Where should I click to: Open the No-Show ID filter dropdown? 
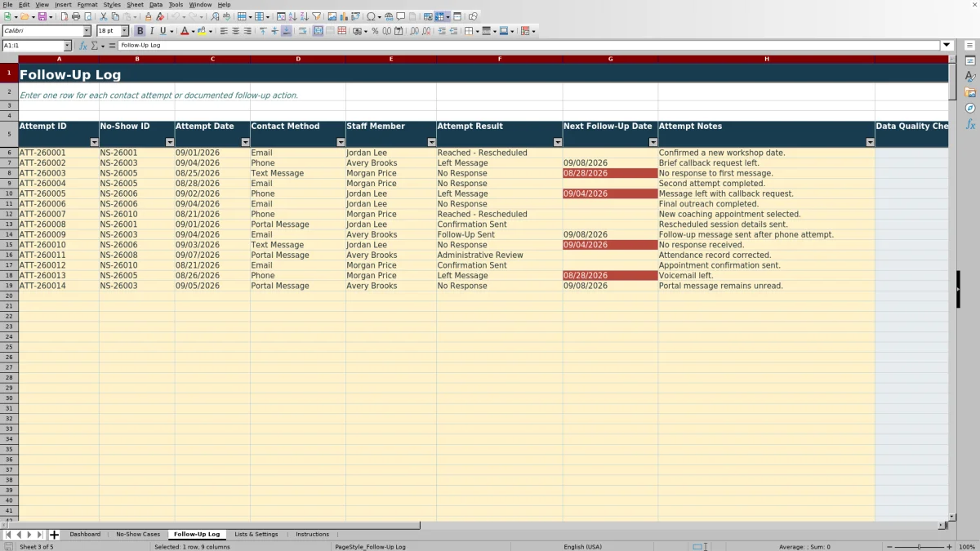[170, 142]
